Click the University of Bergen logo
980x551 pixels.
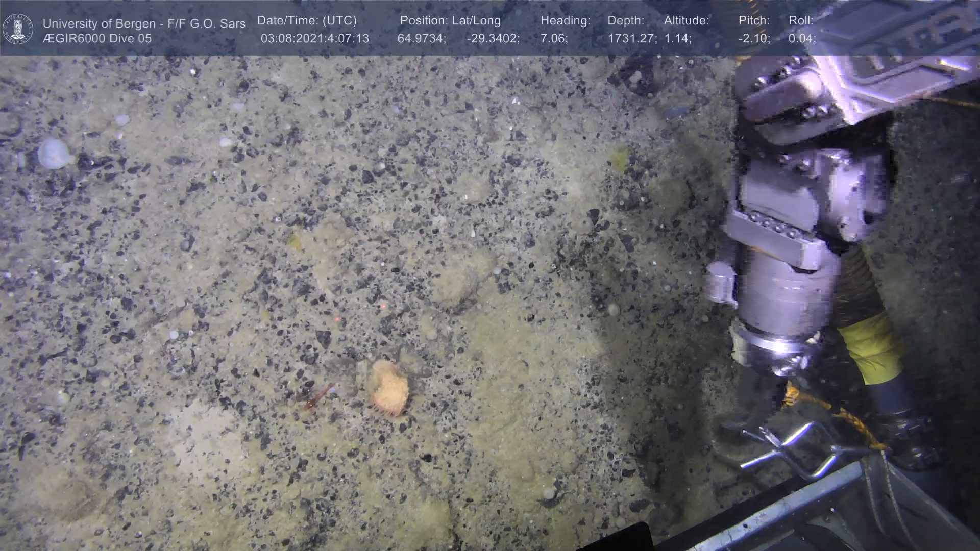[18, 29]
